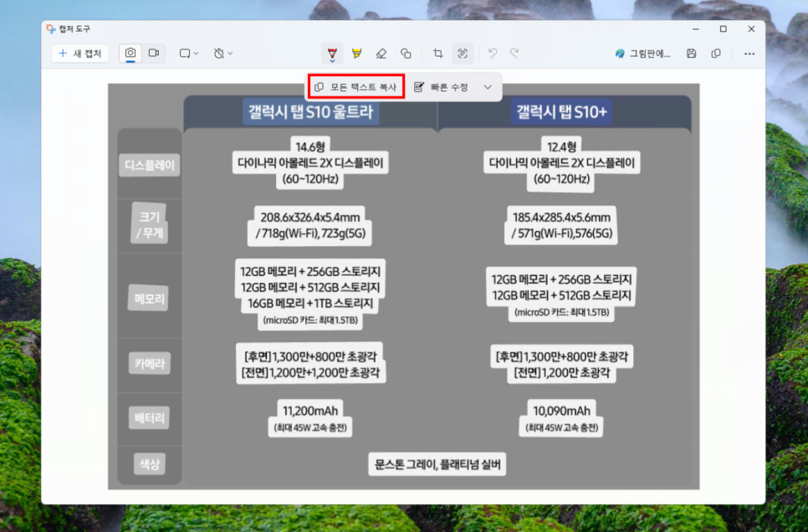Redo the last edit

pos(514,53)
